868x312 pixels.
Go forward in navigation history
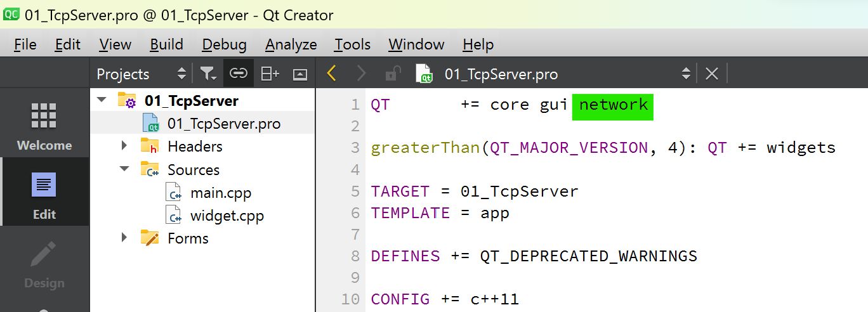(x=361, y=74)
